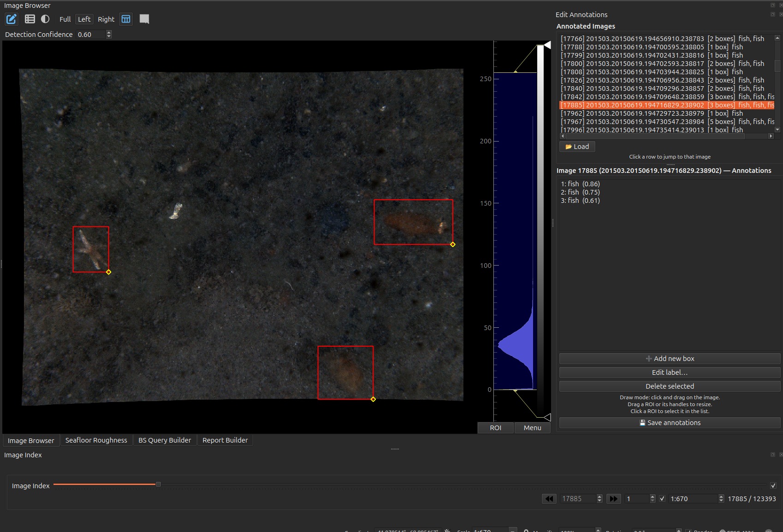Jump to image row [17967] with 5 boxes

pos(667,122)
